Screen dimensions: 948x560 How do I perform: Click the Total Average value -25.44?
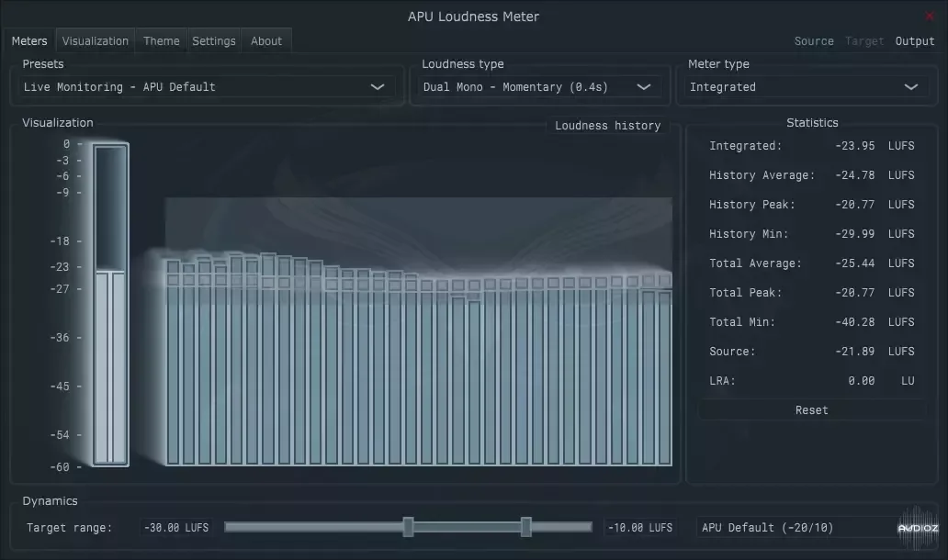coord(855,263)
